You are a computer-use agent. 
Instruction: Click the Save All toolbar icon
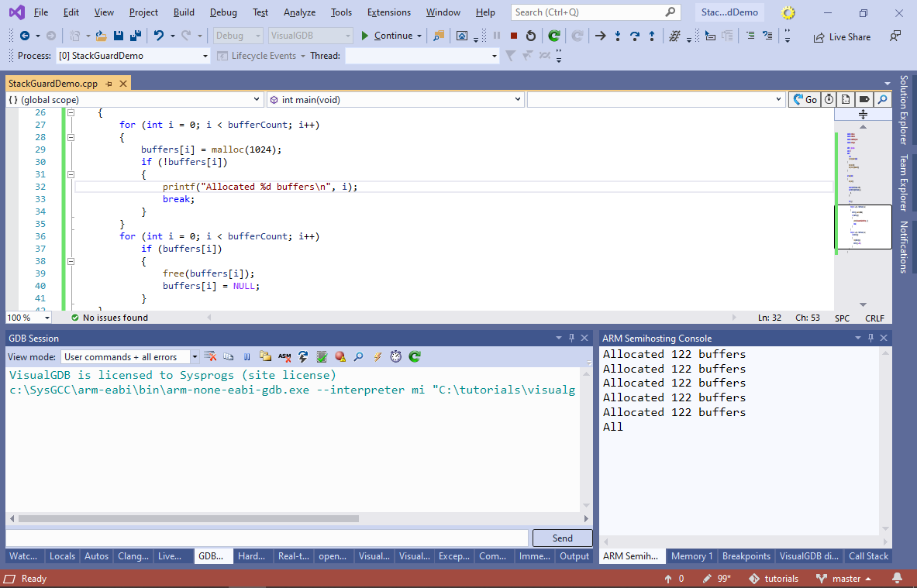pyautogui.click(x=135, y=36)
